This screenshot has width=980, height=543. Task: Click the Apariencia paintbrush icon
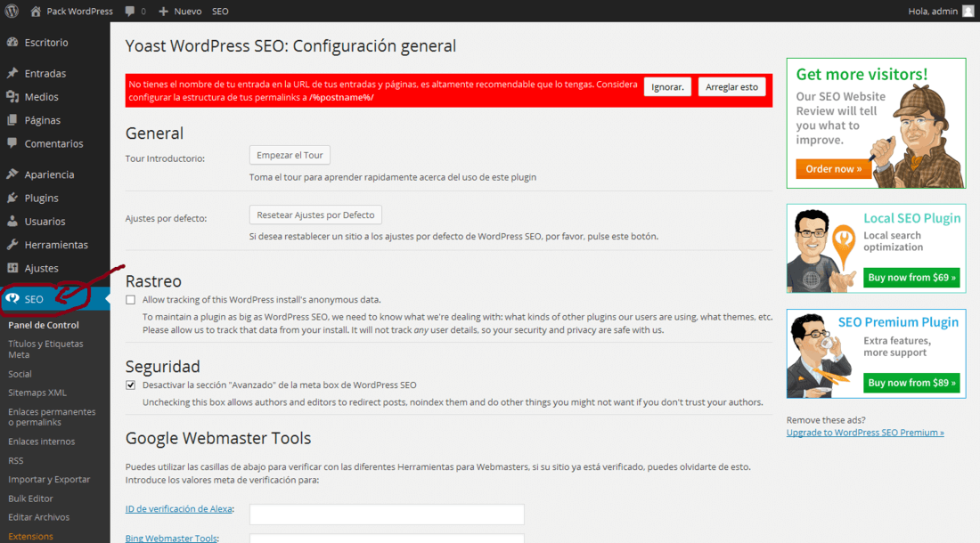[12, 174]
